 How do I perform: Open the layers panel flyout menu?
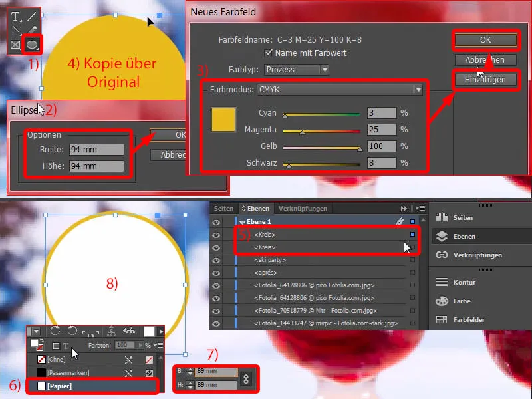point(420,209)
